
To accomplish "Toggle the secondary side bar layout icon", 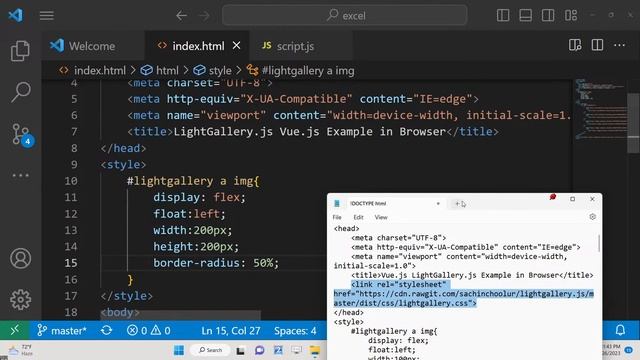I will 548,16.
